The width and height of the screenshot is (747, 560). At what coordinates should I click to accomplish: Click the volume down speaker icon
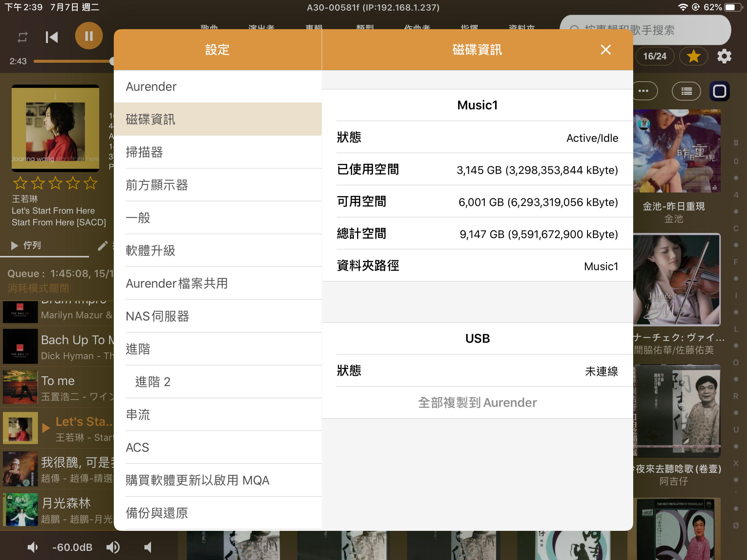coord(32,547)
